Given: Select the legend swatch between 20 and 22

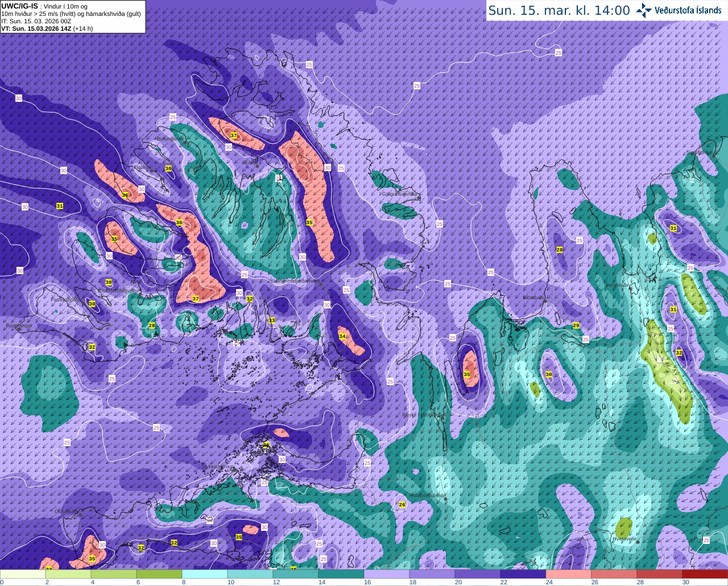Looking at the screenshot, I should [x=478, y=574].
